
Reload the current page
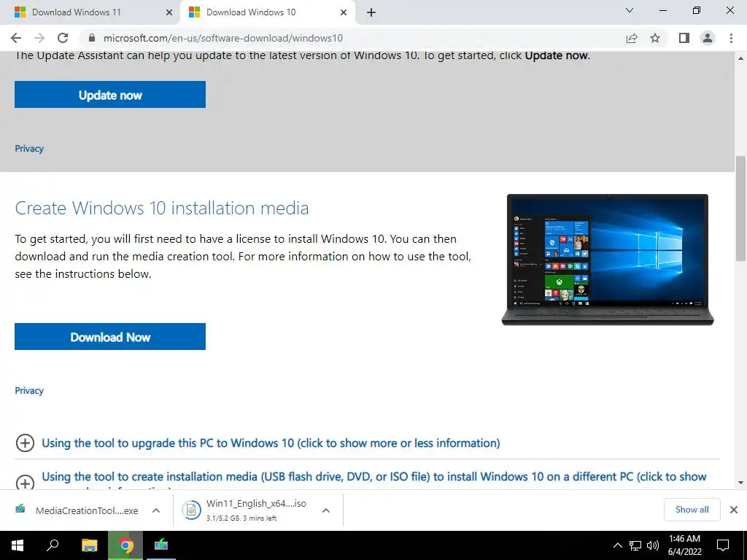click(x=63, y=38)
